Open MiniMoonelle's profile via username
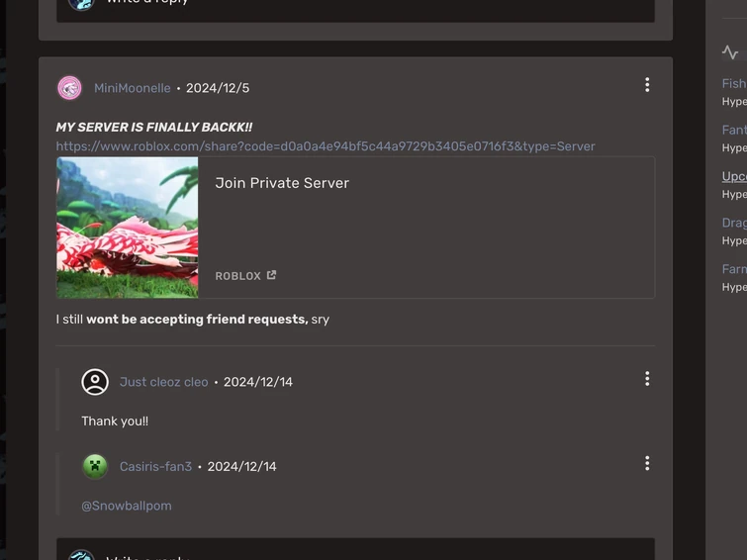747x560 pixels. click(x=132, y=88)
